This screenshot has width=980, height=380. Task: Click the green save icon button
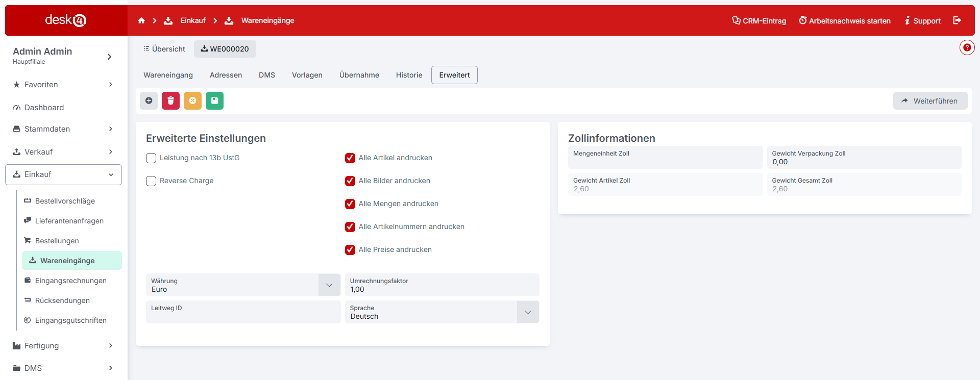point(214,100)
